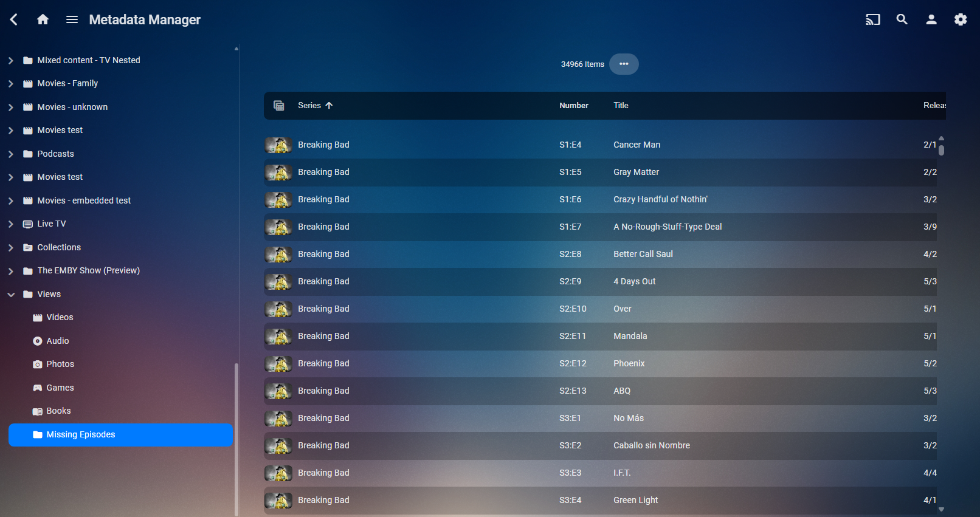Select Live TV in the sidebar
The height and width of the screenshot is (517, 980).
(52, 224)
